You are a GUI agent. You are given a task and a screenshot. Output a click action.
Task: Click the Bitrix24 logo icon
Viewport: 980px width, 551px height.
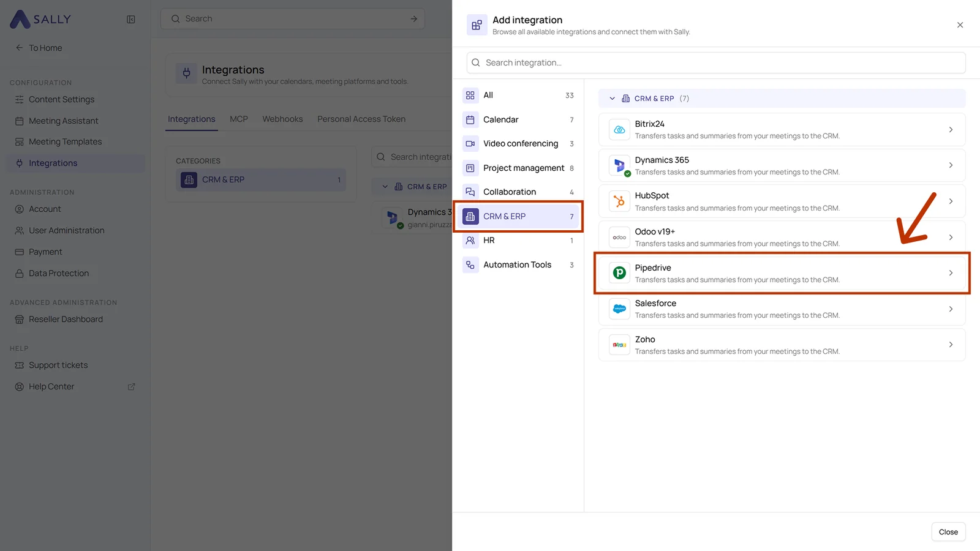point(619,130)
